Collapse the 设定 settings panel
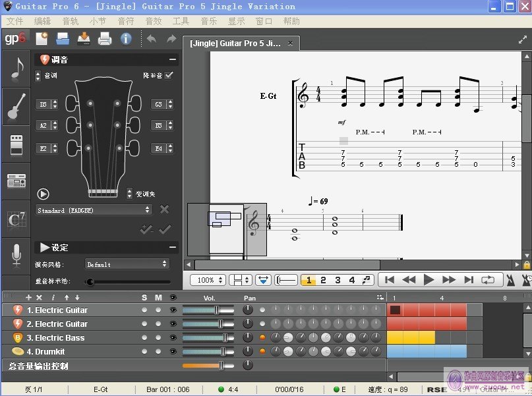The height and width of the screenshot is (396, 532). (173, 247)
